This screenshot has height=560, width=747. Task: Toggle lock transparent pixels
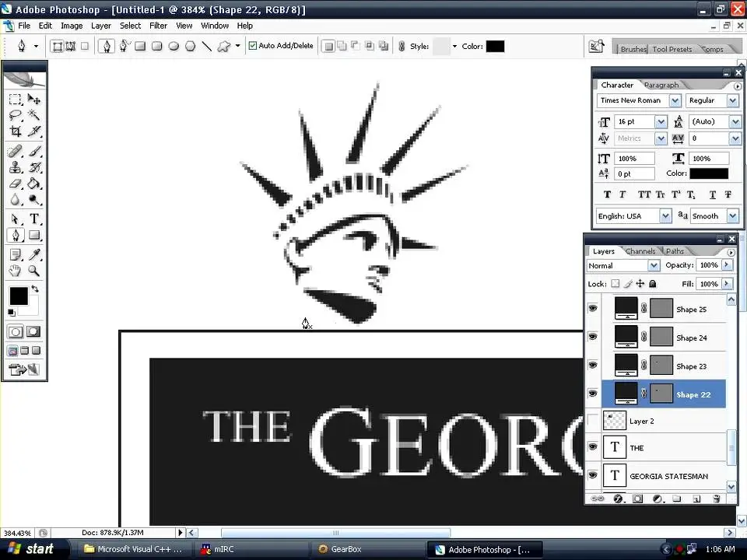coord(615,284)
